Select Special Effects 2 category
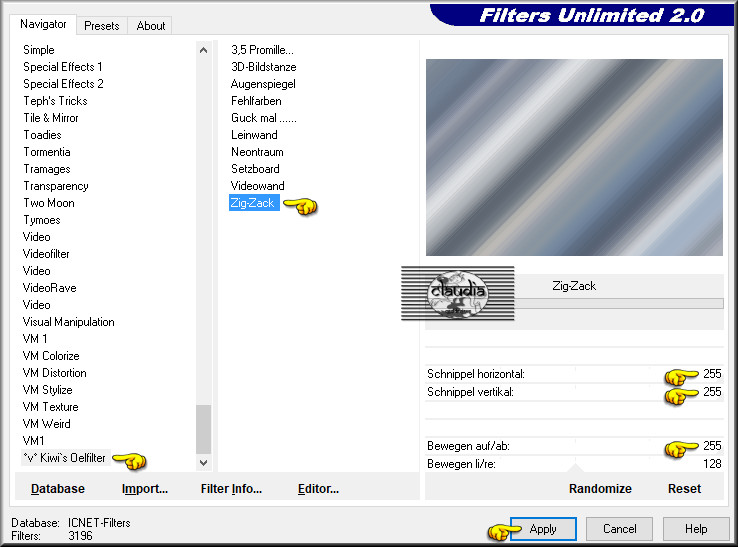 pos(63,84)
